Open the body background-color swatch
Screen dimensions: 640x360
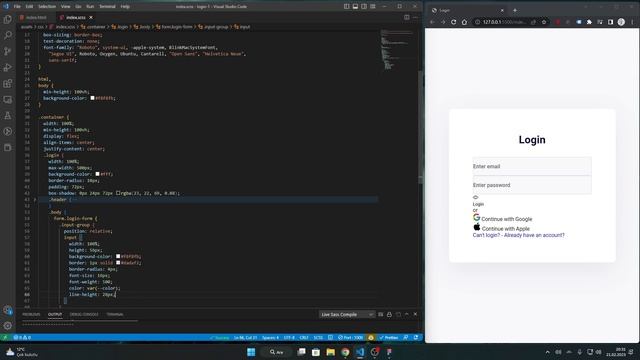tap(92, 98)
